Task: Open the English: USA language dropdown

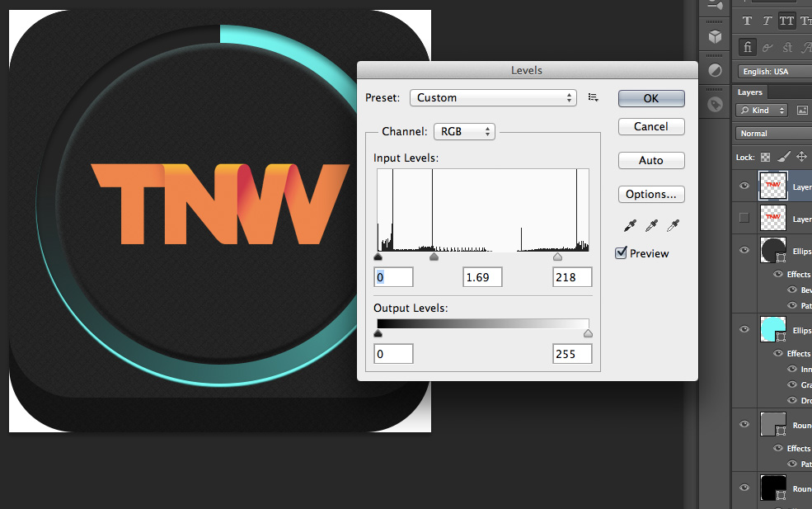Action: [775, 72]
